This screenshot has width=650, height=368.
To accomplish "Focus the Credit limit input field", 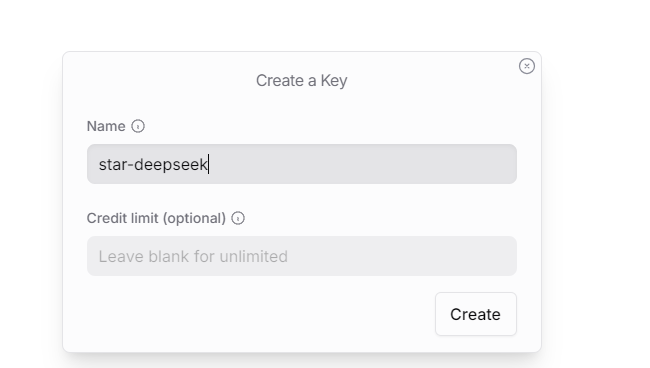I will [x=302, y=256].
